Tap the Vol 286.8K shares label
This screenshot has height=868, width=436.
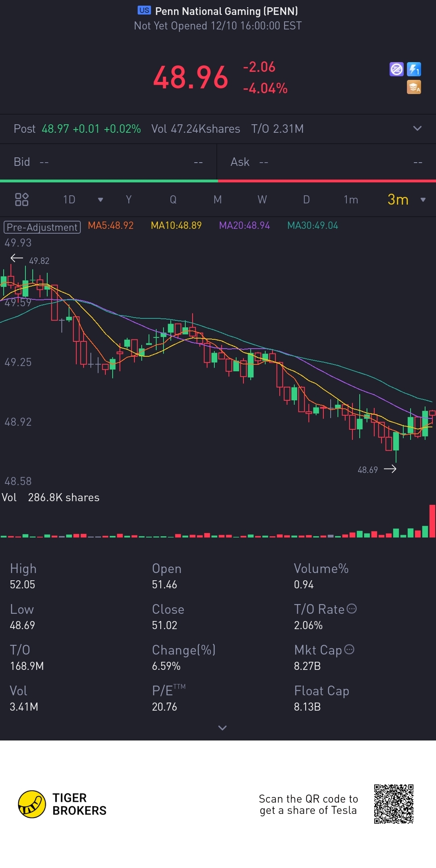click(x=50, y=497)
